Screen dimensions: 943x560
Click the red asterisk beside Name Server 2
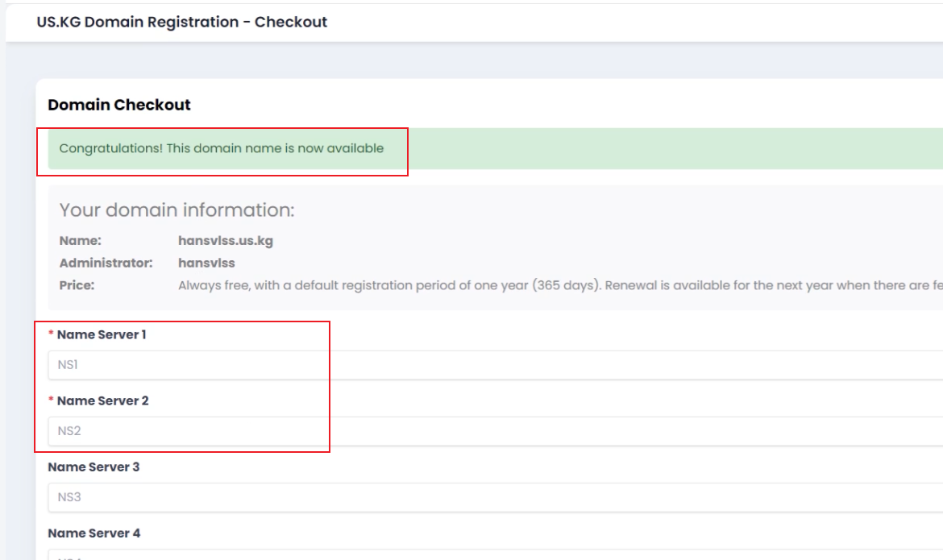click(52, 400)
